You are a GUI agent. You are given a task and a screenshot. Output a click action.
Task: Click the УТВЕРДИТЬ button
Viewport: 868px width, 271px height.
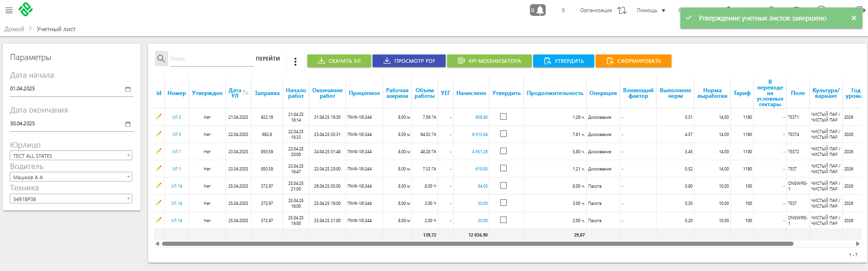(563, 61)
